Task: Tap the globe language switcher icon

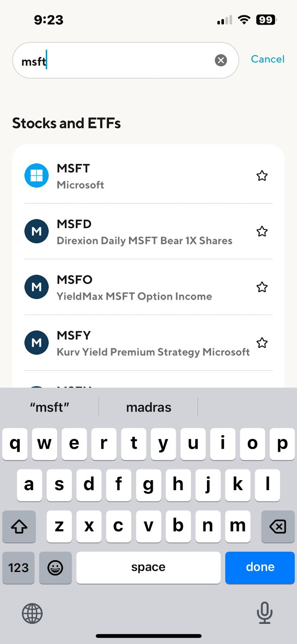Action: pos(32,613)
